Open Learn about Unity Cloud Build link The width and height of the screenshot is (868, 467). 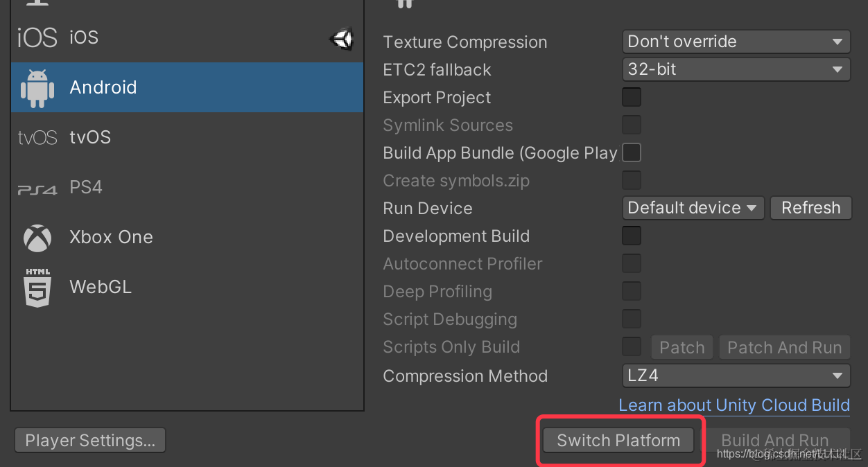pyautogui.click(x=734, y=405)
